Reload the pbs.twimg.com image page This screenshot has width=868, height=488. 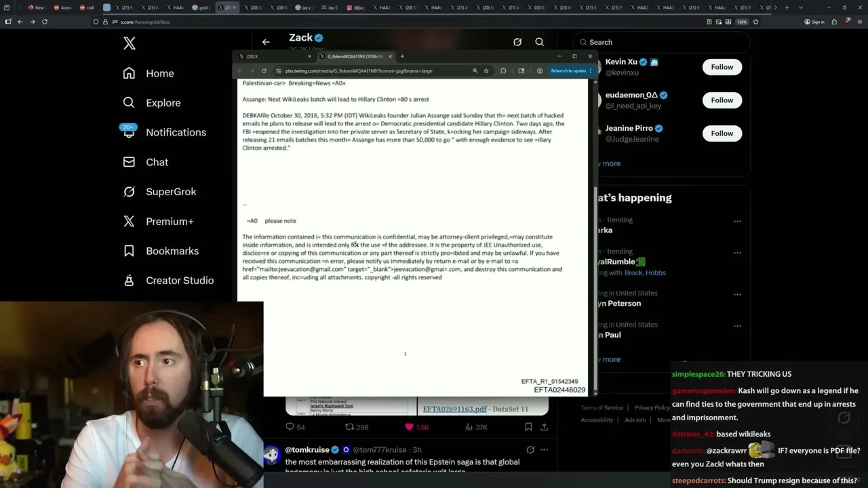click(x=264, y=70)
